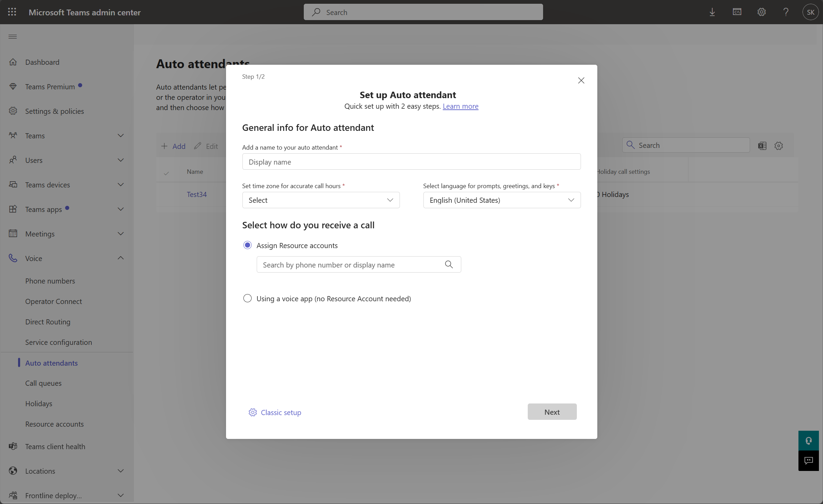This screenshot has height=504, width=823.
Task: Close the Set up Auto attendant dialog
Action: coord(581,80)
